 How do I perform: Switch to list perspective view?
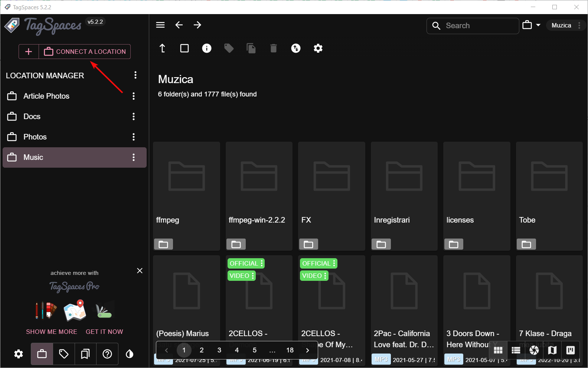(516, 350)
